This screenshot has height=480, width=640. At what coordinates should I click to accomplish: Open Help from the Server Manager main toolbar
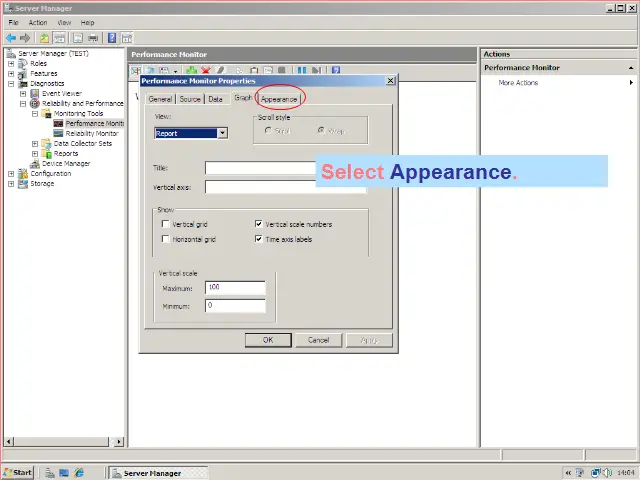click(112, 38)
